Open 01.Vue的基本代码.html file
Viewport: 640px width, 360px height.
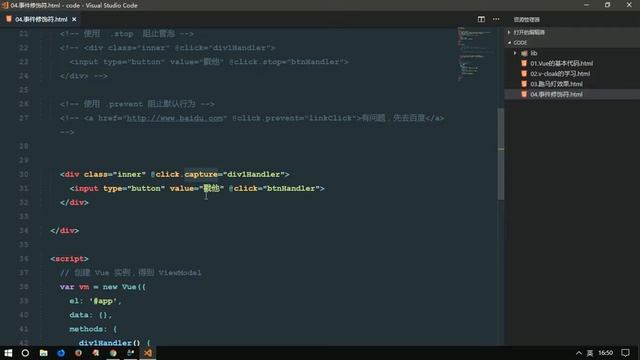[561, 63]
